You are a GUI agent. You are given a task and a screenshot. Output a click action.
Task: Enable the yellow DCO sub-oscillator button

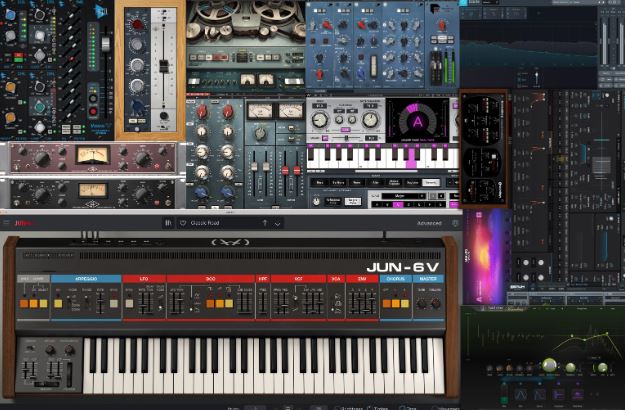pos(229,304)
